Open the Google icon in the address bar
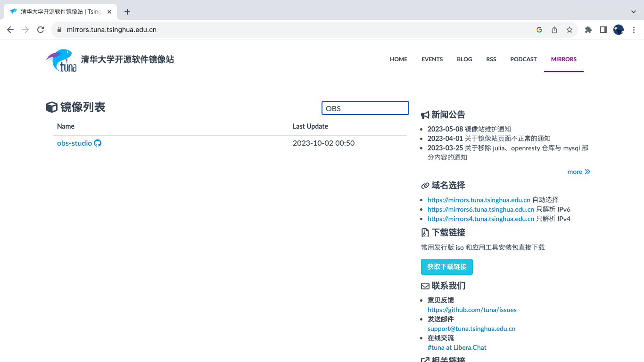Image resolution: width=644 pixels, height=362 pixels. point(539,30)
